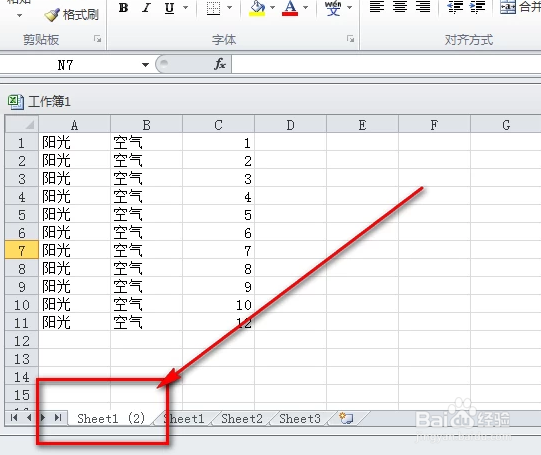Image resolution: width=541 pixels, height=455 pixels.
Task: Open underline style dropdown arrow
Action: [x=186, y=7]
